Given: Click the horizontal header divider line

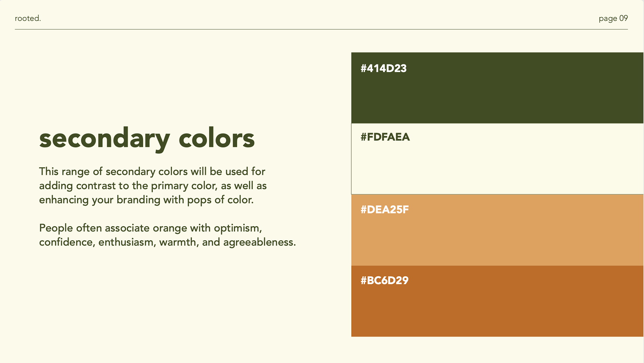Looking at the screenshot, I should pos(321,29).
